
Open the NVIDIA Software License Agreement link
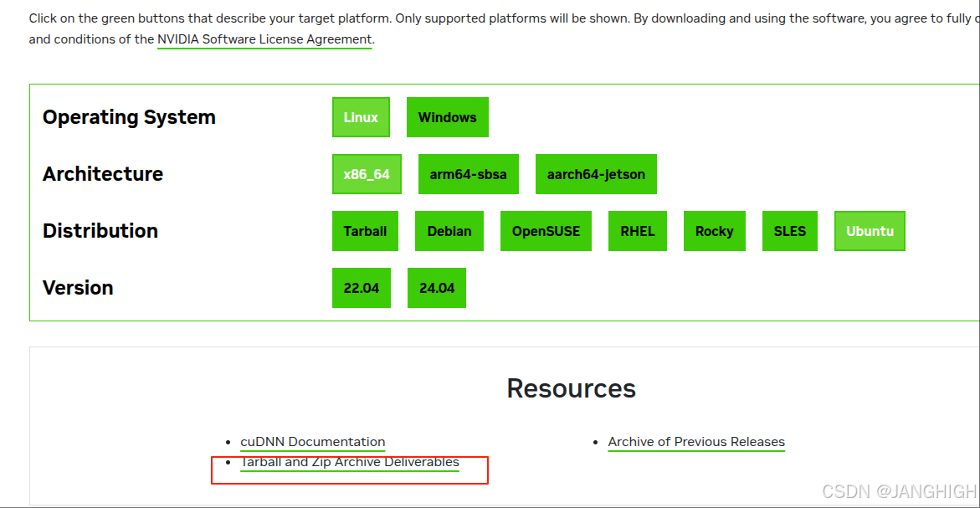[x=264, y=39]
